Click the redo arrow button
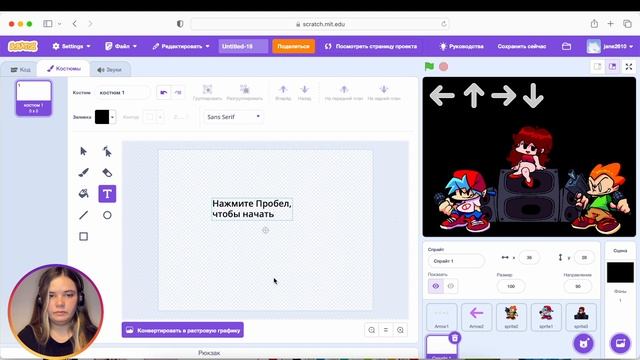 pos(178,93)
